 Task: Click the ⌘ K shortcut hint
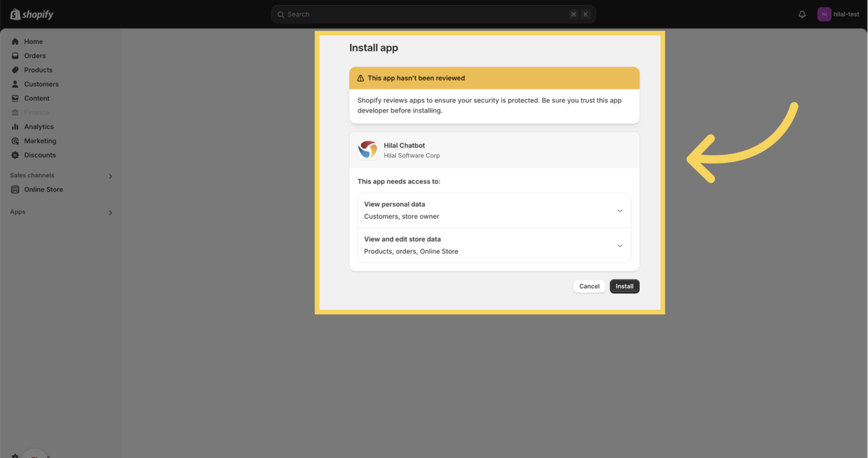click(580, 14)
